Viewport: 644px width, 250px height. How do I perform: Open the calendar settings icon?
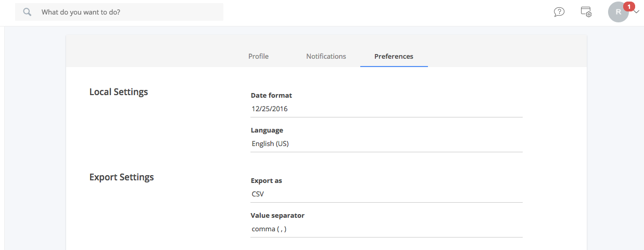(586, 11)
